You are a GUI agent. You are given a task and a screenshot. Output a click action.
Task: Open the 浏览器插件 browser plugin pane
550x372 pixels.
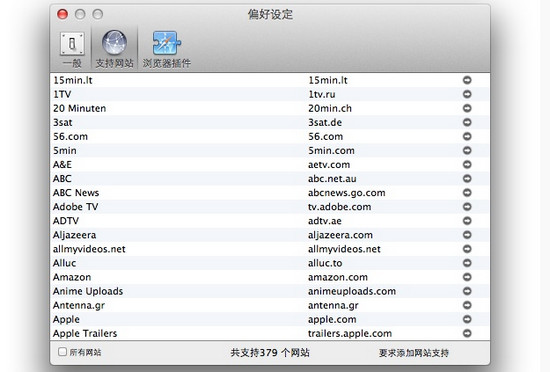point(167,49)
